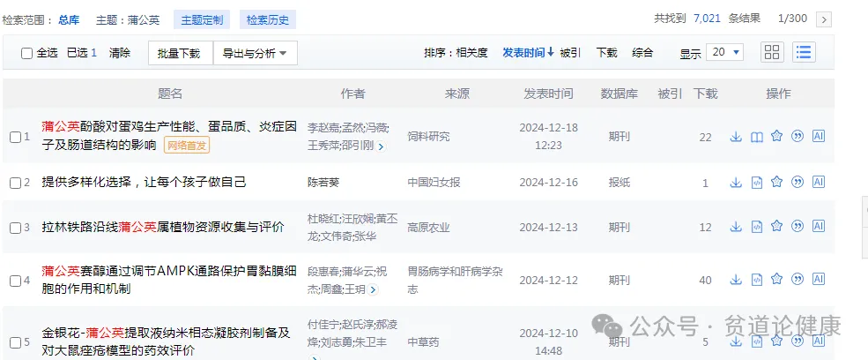Click the 1/300 page indicator
This screenshot has height=360, width=868.
pos(792,19)
